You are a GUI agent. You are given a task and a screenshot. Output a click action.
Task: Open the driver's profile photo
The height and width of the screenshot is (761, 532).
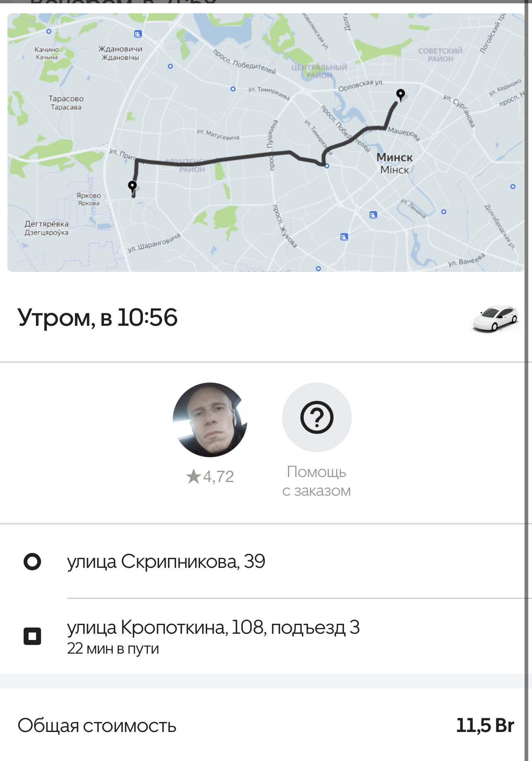(x=210, y=420)
